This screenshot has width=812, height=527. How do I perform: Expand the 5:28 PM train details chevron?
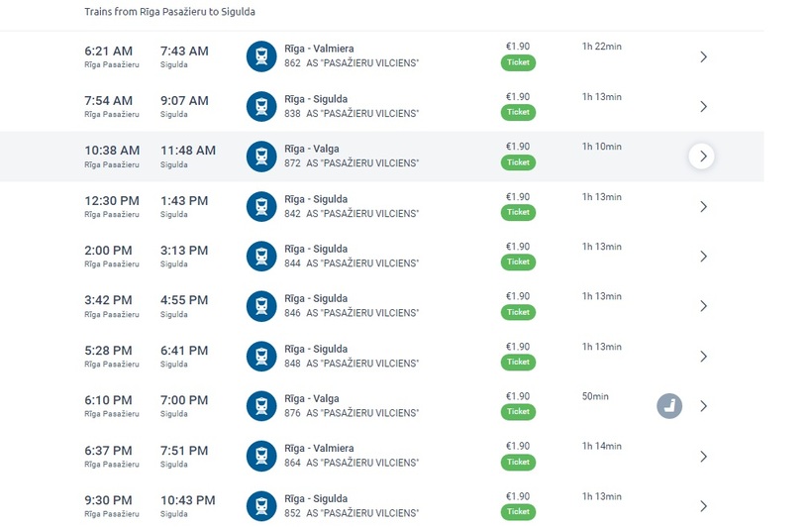click(703, 356)
